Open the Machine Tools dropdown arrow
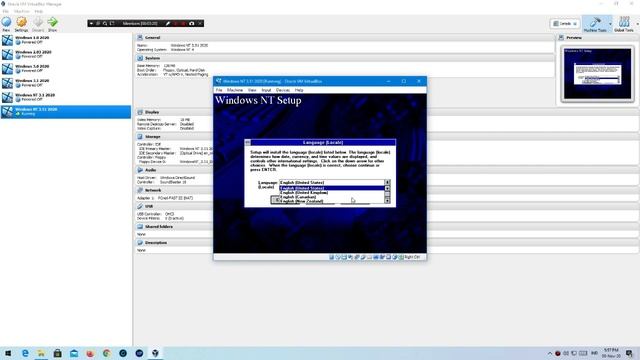This screenshot has height=360, width=640. [610, 24]
